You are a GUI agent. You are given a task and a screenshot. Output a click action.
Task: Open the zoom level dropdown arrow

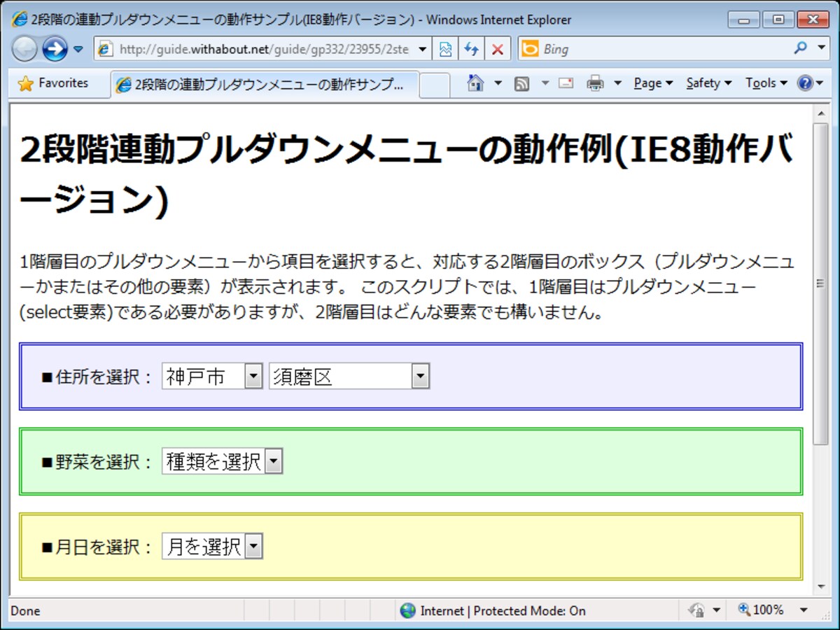(x=804, y=610)
